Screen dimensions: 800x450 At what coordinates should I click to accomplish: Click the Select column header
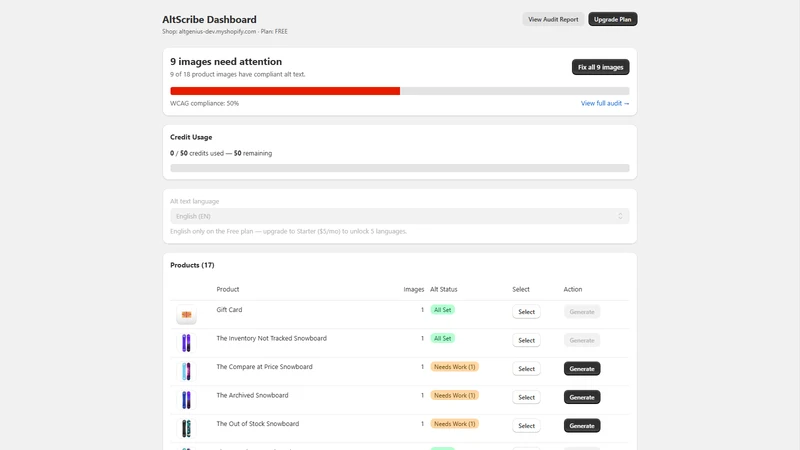[x=521, y=289]
